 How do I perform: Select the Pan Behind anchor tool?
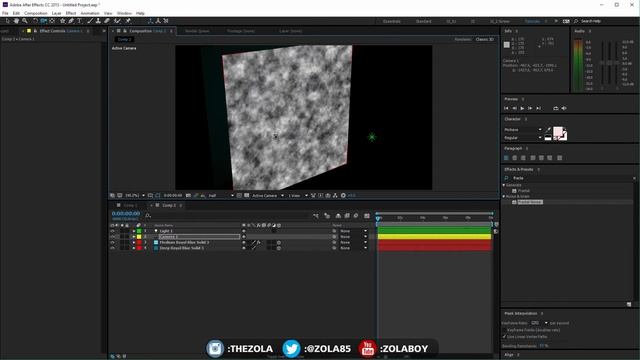52,21
